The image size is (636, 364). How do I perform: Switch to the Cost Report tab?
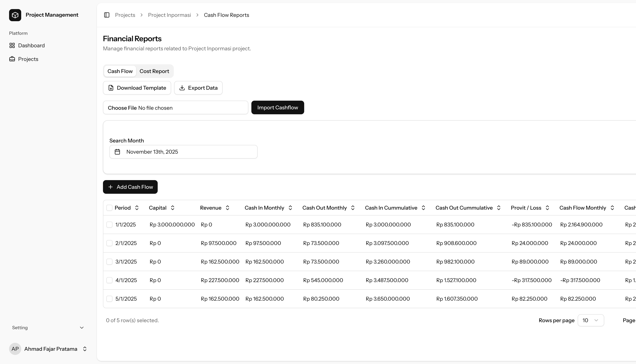click(154, 71)
